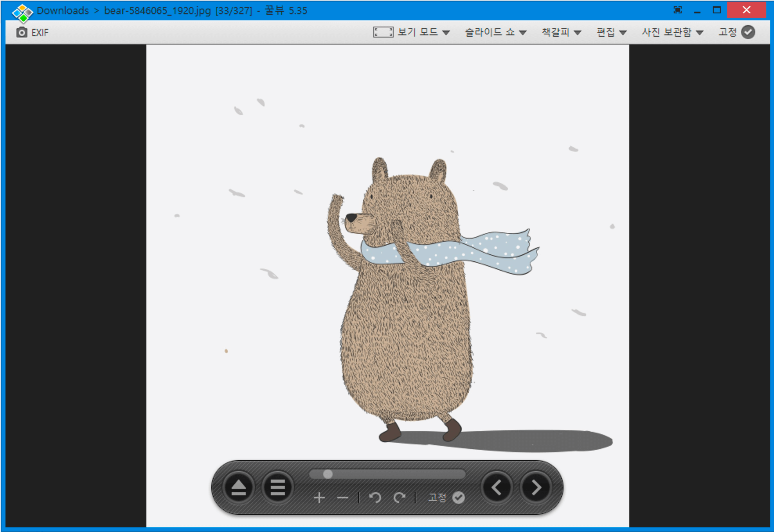This screenshot has width=774, height=532.
Task: Rotate image clockwise
Action: coord(400,498)
